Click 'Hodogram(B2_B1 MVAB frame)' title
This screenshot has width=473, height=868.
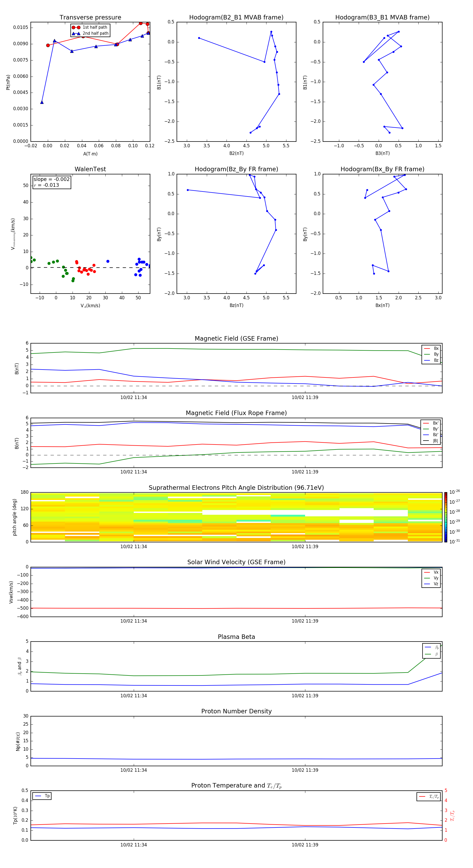coord(236,18)
